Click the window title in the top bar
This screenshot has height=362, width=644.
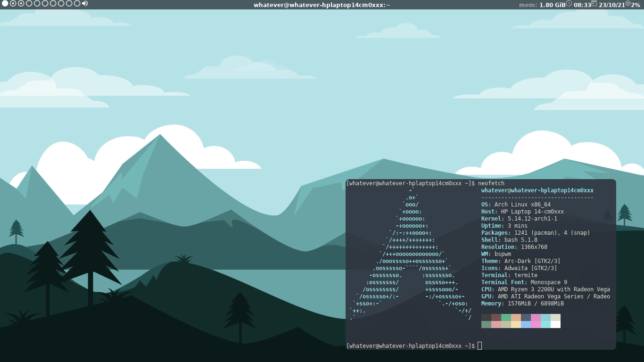tap(322, 5)
